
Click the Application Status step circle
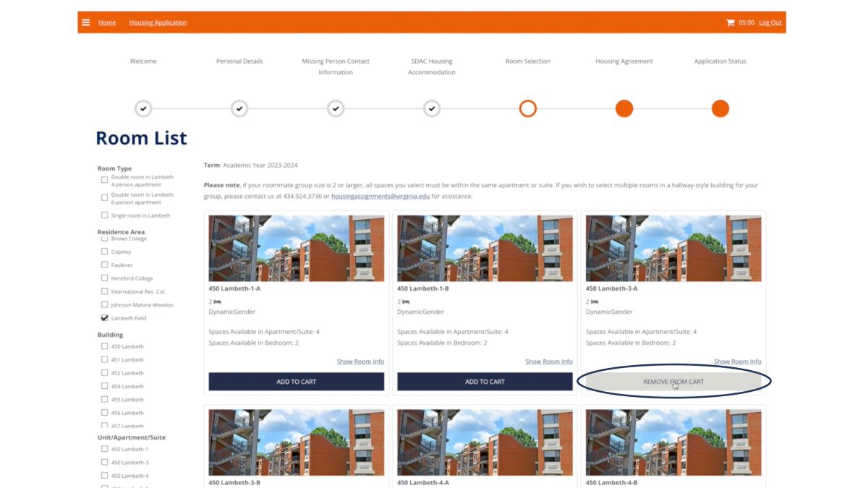tap(720, 108)
